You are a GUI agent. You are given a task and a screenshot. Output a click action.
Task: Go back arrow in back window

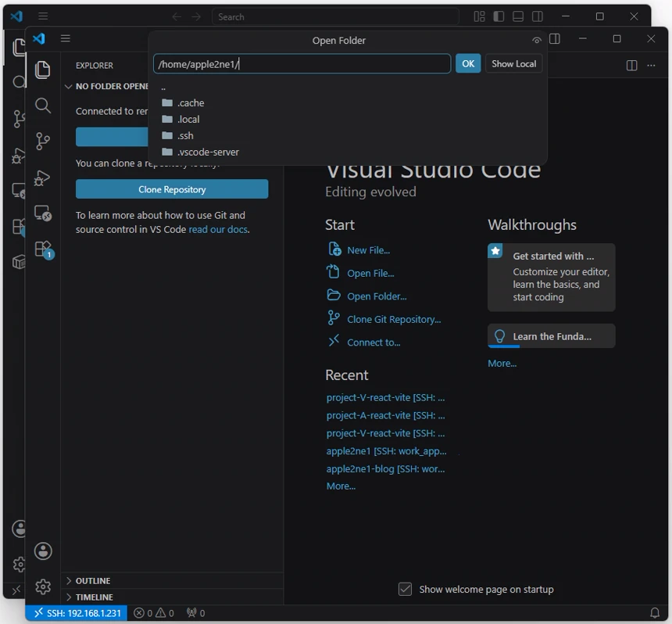[x=177, y=16]
